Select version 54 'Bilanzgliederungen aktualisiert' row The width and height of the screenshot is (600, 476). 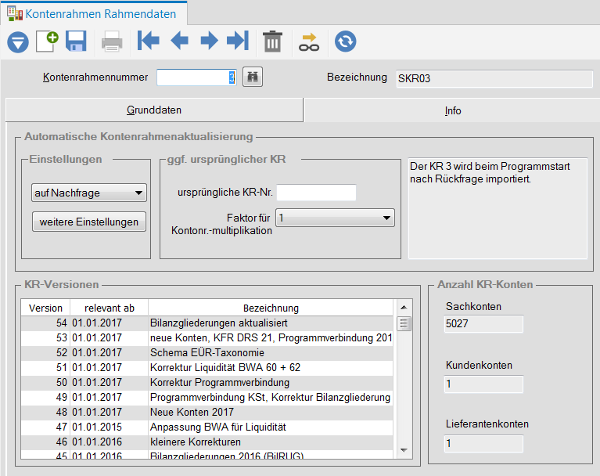(x=207, y=323)
